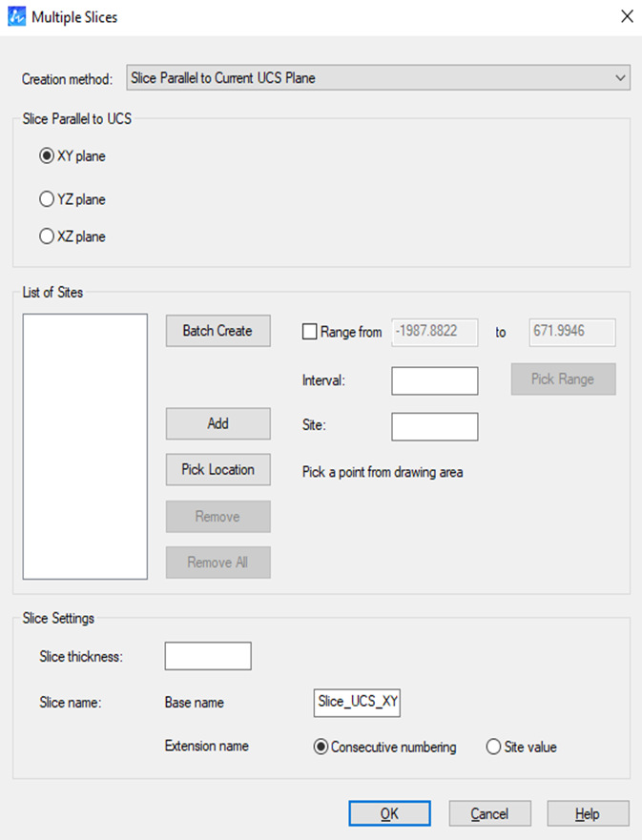Click the Add button
This screenshot has height=840, width=642.
point(218,423)
